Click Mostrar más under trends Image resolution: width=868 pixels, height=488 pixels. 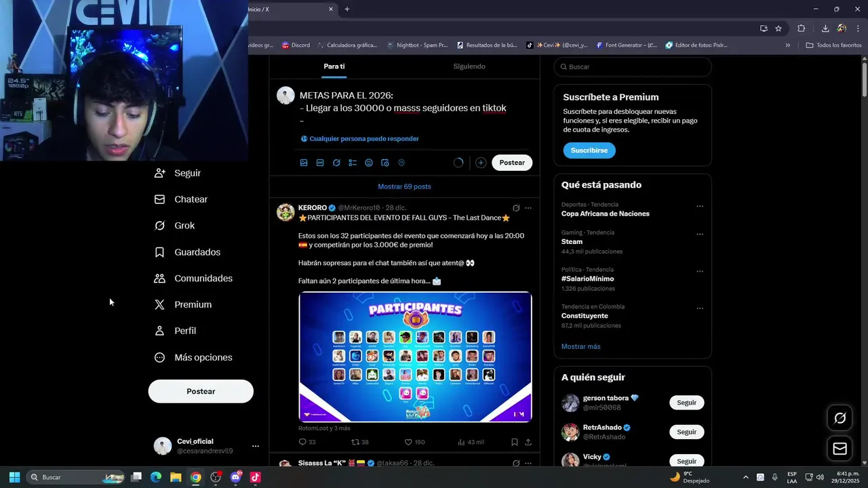pyautogui.click(x=580, y=346)
